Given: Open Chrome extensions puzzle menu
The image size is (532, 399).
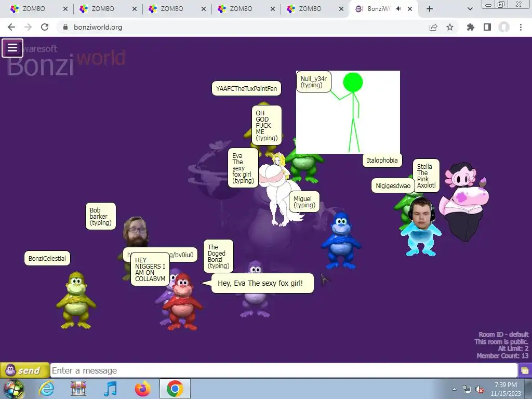Looking at the screenshot, I should pyautogui.click(x=471, y=27).
